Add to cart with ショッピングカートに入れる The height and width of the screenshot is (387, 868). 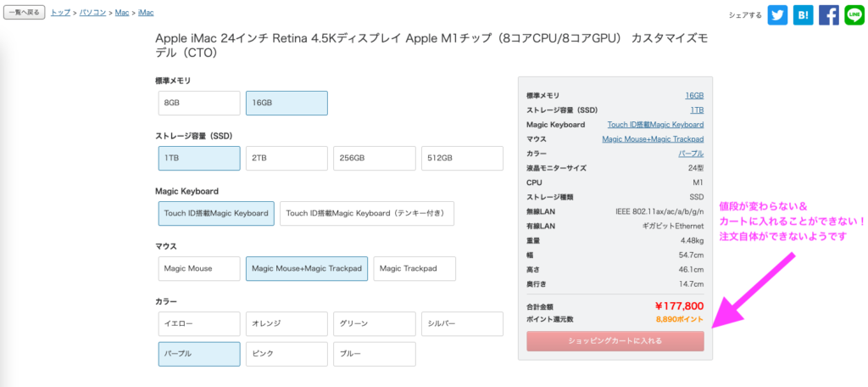point(615,341)
